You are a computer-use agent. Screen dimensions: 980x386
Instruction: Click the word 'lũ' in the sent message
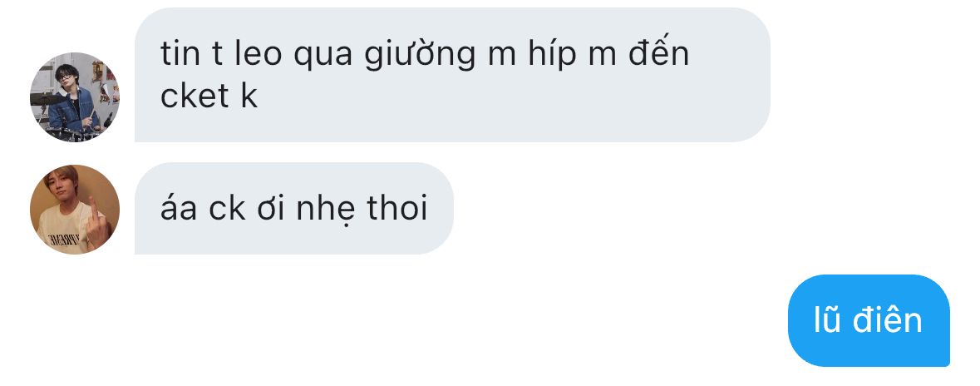(828, 319)
